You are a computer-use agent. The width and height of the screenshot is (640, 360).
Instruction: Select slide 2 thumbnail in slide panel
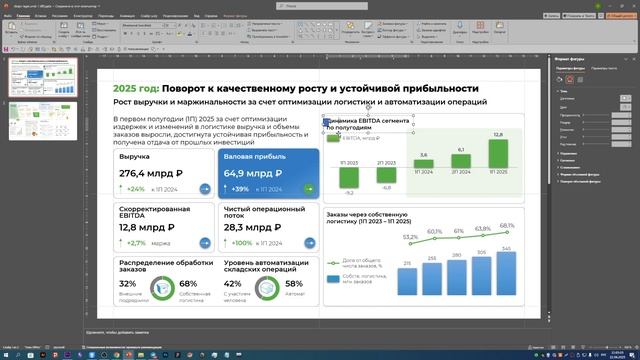43,121
